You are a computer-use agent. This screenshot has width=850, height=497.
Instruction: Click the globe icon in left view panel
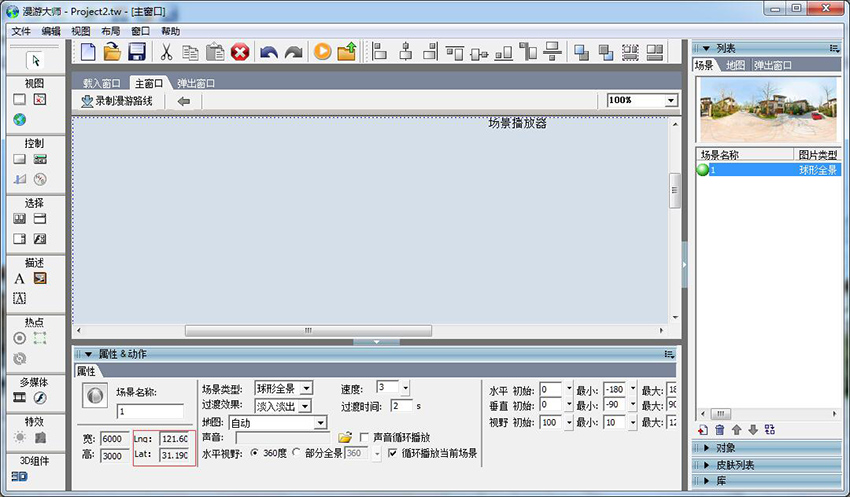click(19, 119)
